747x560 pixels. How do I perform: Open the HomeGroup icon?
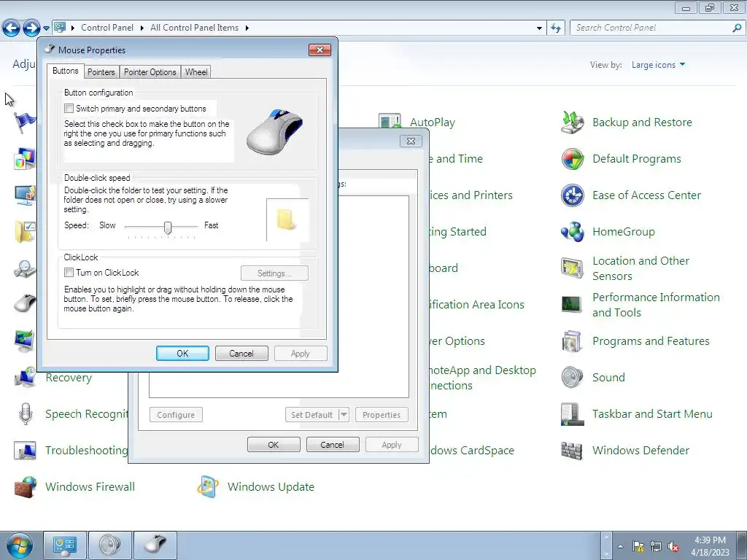pyautogui.click(x=572, y=232)
